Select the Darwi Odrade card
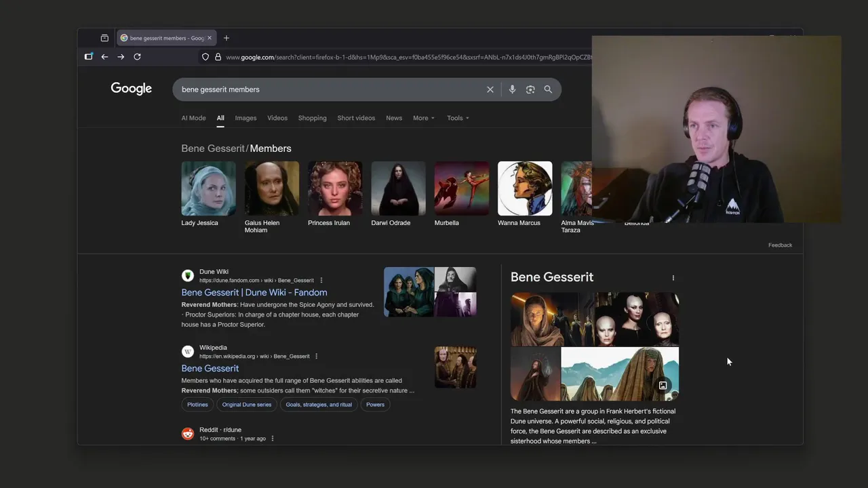This screenshot has width=868, height=488. coord(398,194)
